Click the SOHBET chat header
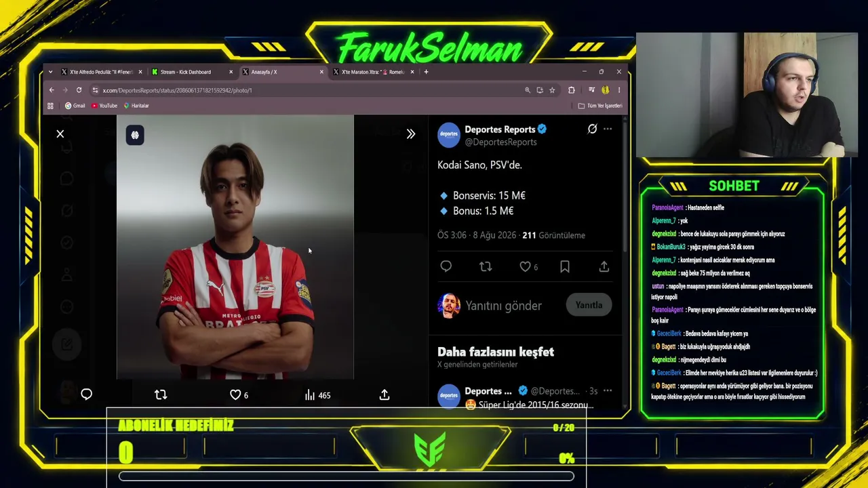This screenshot has width=868, height=488. [734, 186]
